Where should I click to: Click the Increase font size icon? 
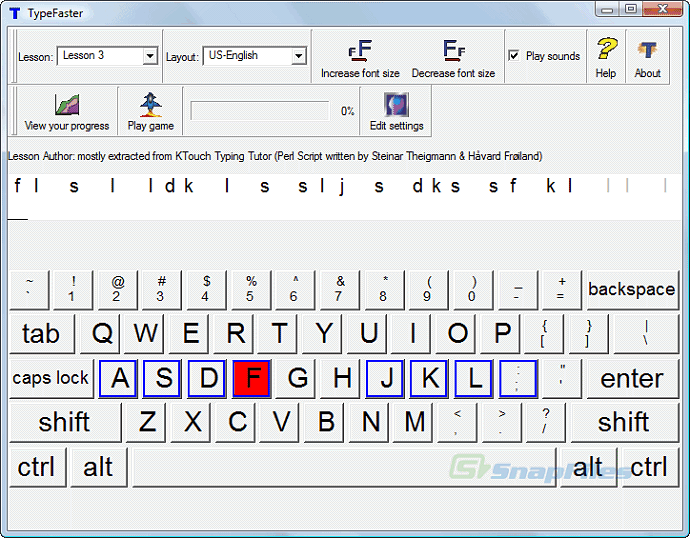(360, 50)
